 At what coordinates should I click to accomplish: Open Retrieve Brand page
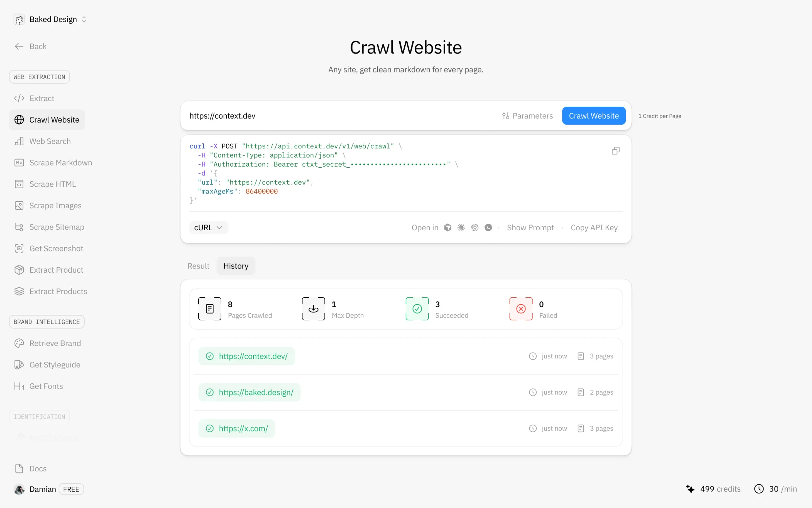47,343
